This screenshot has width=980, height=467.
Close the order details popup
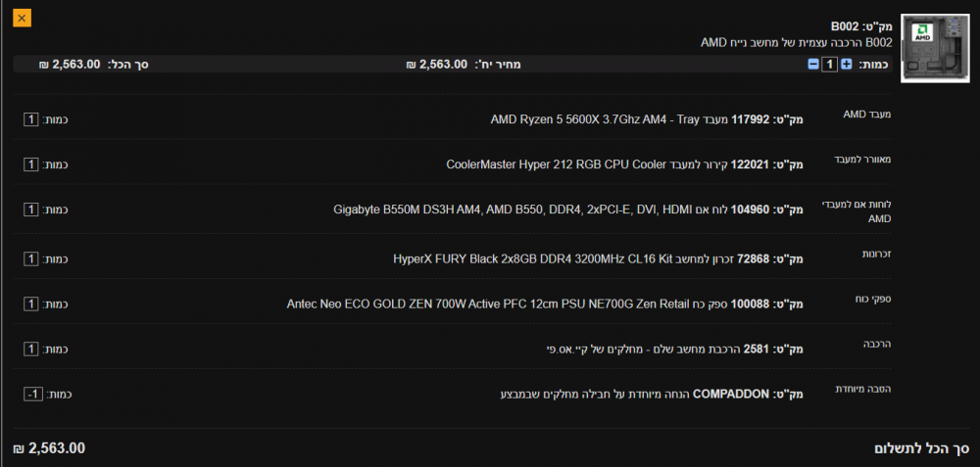click(x=22, y=18)
